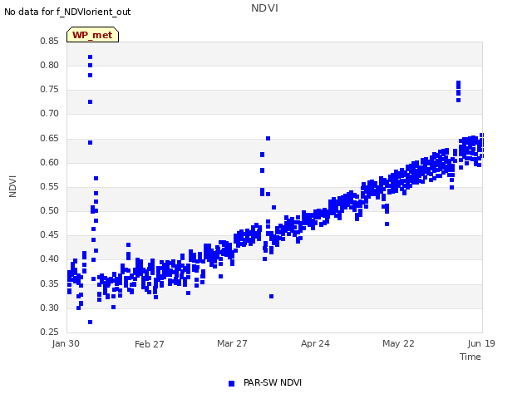The width and height of the screenshot is (532, 399).
Task: Click the 0.25 y-axis tick label
Action: [x=49, y=332]
